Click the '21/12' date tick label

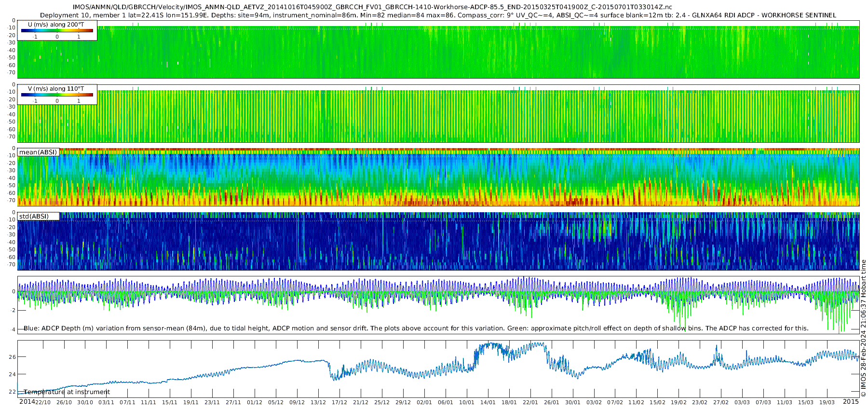[x=361, y=402]
